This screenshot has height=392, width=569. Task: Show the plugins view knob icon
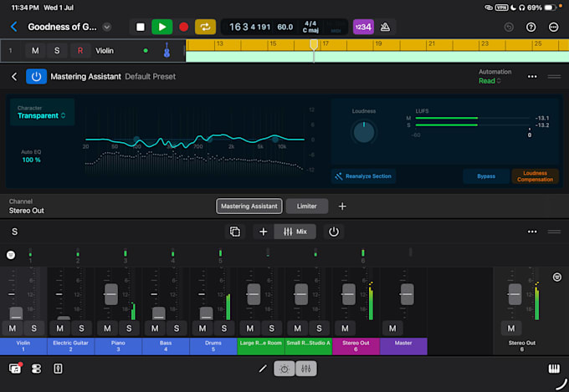pyautogui.click(x=284, y=369)
